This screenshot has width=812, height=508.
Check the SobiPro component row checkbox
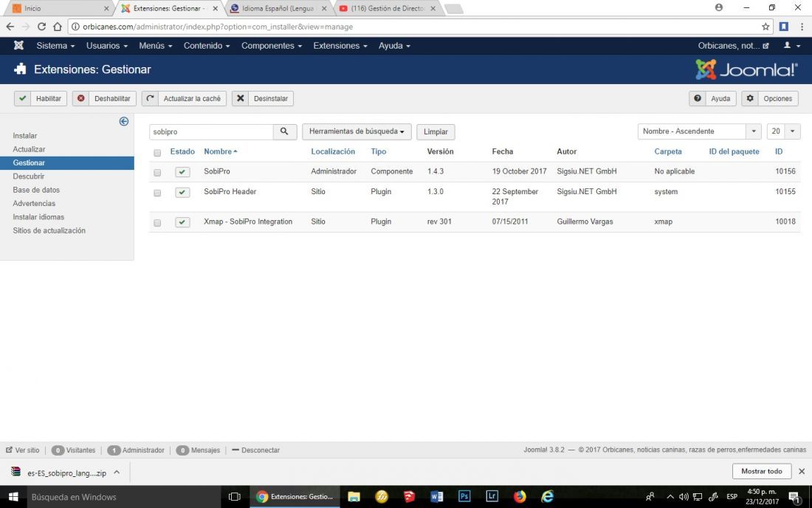157,173
